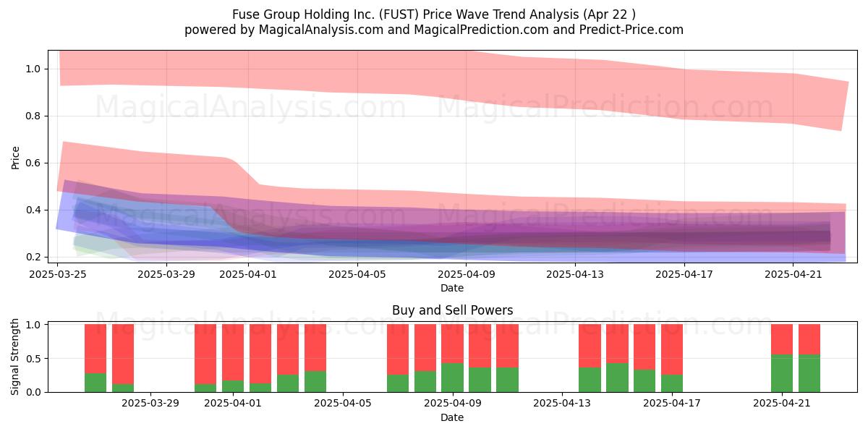Click the 2025-04-17 date tick under price chart

click(685, 274)
